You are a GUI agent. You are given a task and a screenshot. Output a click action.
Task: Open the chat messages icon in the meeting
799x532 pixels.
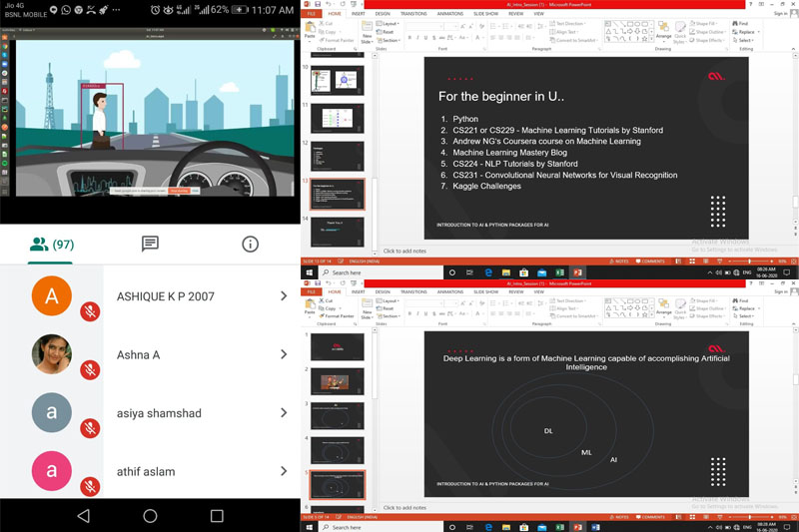coord(150,244)
